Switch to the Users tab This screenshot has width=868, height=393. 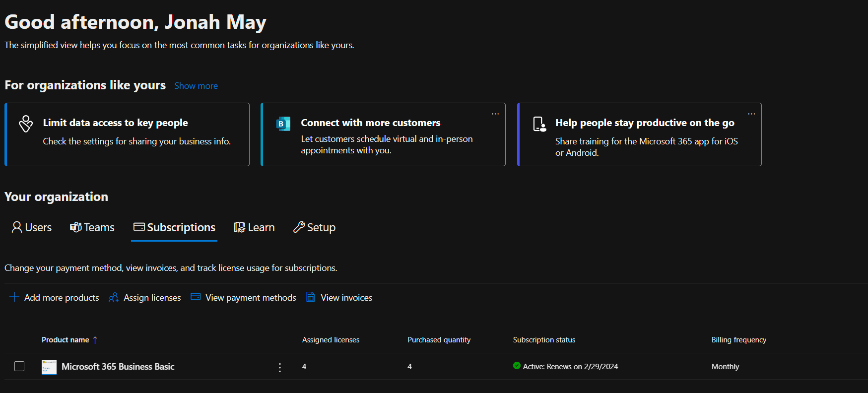[x=32, y=227]
